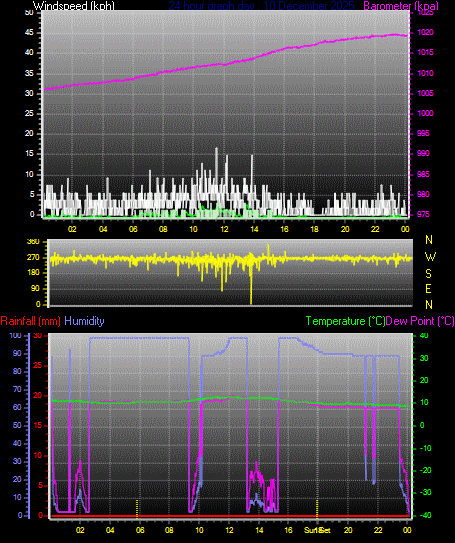The height and width of the screenshot is (543, 455).
Task: Click 180 on the wind direction axis
Action: click(x=33, y=273)
